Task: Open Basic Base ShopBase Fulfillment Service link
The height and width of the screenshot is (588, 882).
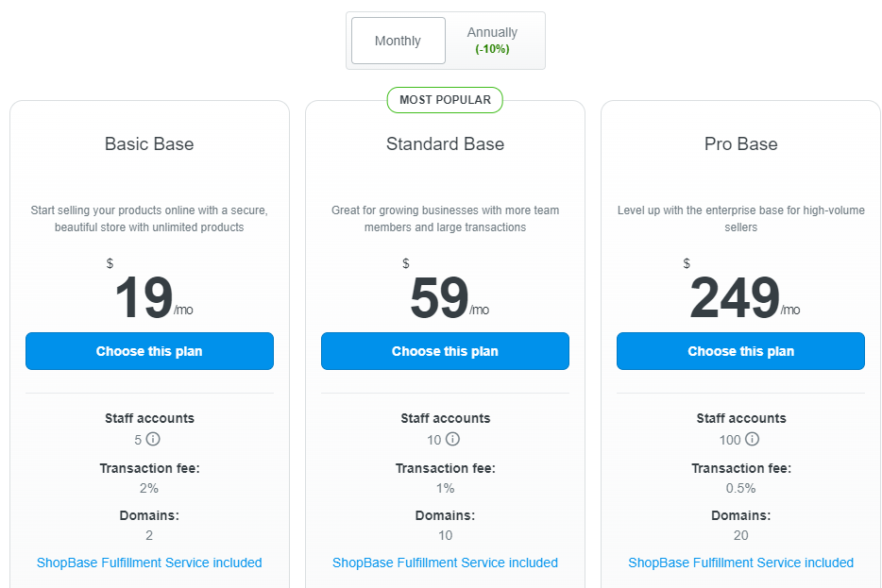Action: [x=149, y=563]
